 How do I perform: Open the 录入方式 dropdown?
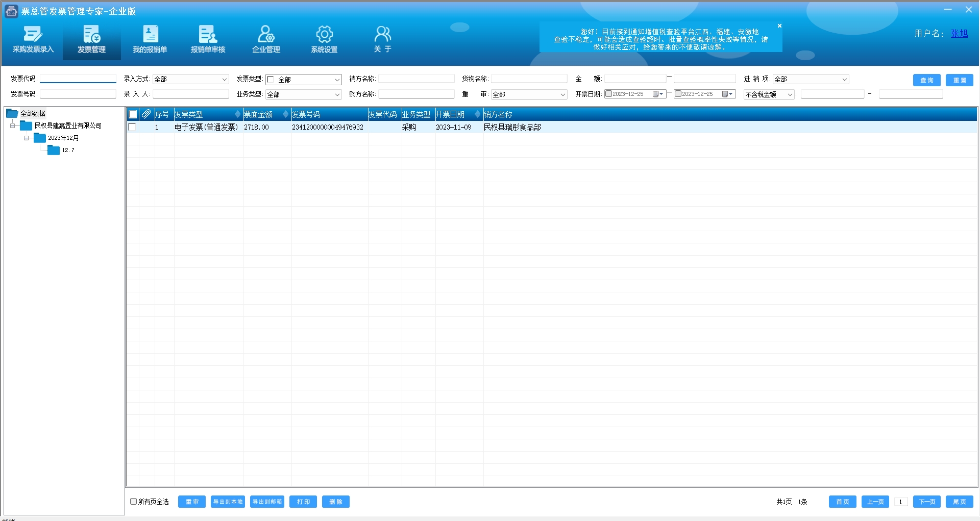(224, 79)
